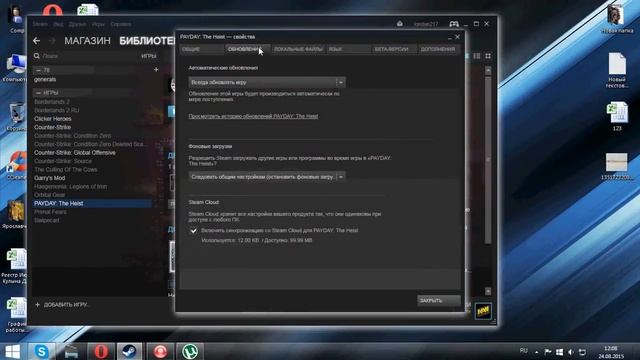The height and width of the screenshot is (360, 640).
Task: Open the taskbar clock showing 12:08
Action: [611, 352]
